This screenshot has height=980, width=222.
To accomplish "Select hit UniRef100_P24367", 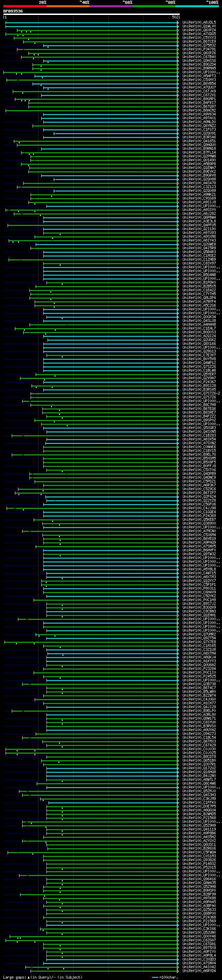I will (x=199, y=382).
